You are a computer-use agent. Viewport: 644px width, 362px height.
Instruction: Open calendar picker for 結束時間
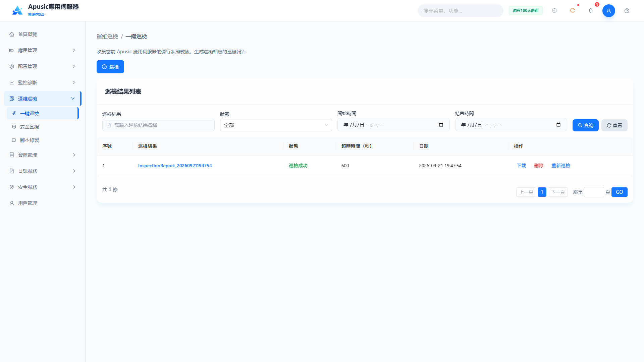click(x=558, y=125)
